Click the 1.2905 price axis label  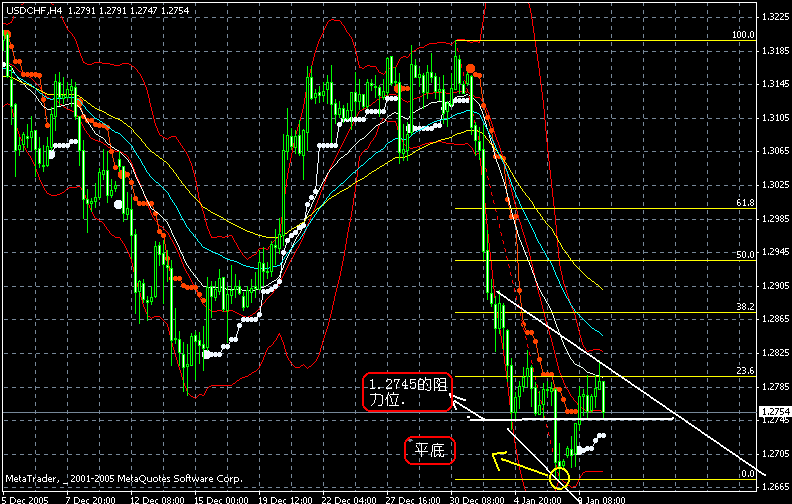pyautogui.click(x=775, y=286)
